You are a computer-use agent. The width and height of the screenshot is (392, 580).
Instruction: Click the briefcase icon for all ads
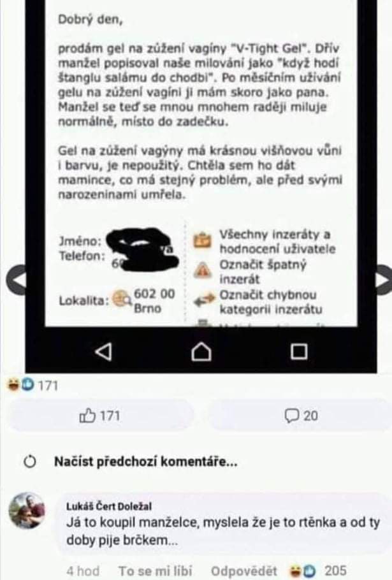pos(203,240)
